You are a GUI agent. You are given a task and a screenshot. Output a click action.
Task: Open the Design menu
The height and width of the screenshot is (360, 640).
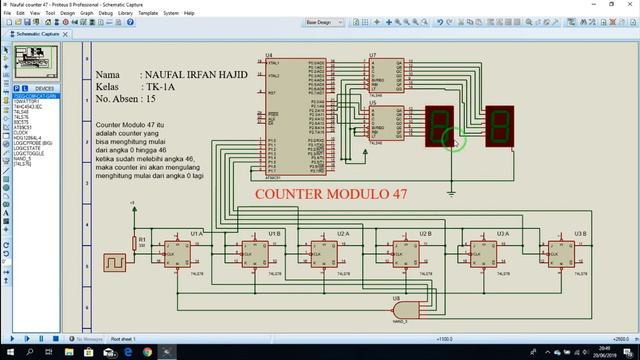68,13
